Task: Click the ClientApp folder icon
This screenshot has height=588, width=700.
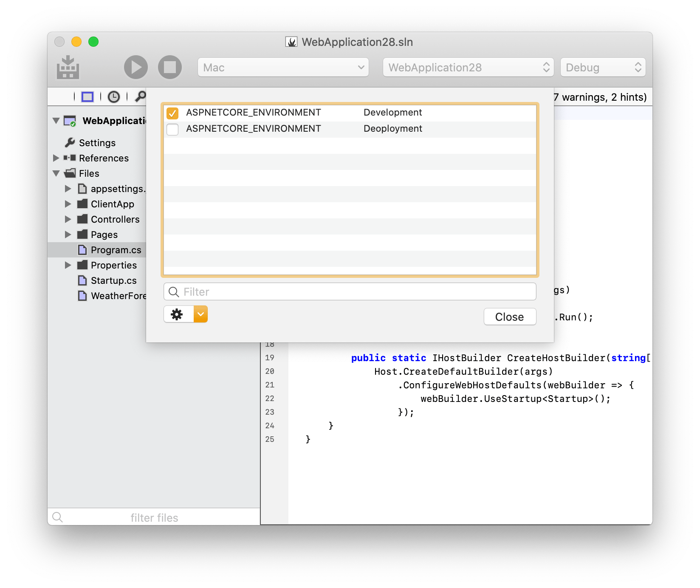Action: pyautogui.click(x=82, y=204)
